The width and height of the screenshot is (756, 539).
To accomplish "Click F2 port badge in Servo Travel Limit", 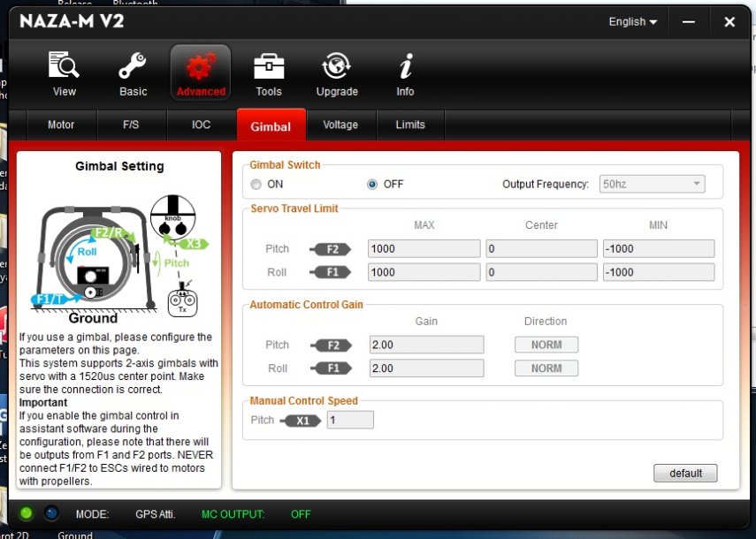I will click(331, 249).
